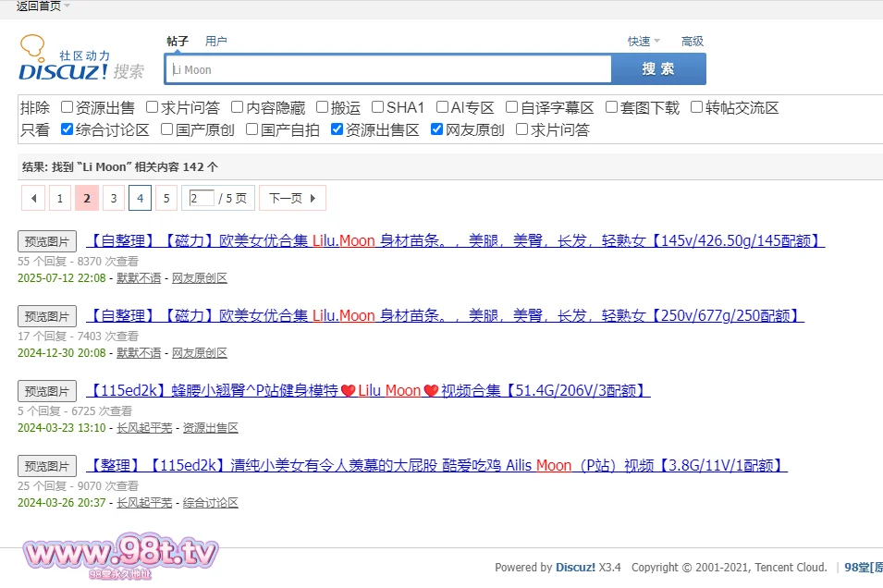Click 预览图片 for the 2024-03-26 post
This screenshot has height=588, width=883.
click(x=47, y=466)
